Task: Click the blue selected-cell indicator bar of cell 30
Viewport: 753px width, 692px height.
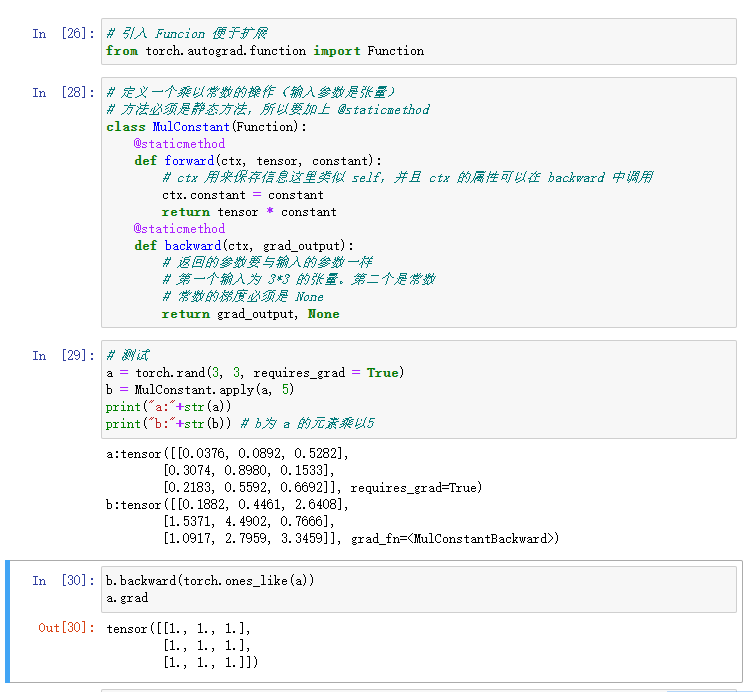Action: [8, 621]
